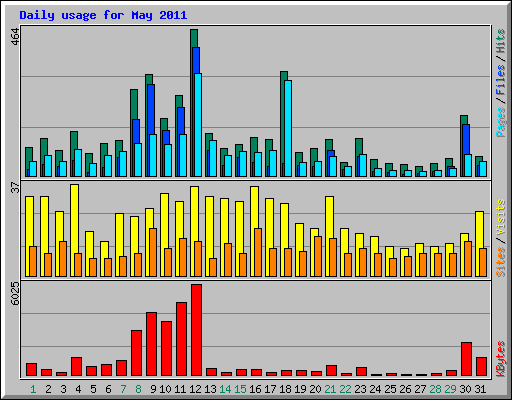The height and width of the screenshot is (400, 512).
Task: Select the yellow Visits legend label
Action: (x=501, y=217)
